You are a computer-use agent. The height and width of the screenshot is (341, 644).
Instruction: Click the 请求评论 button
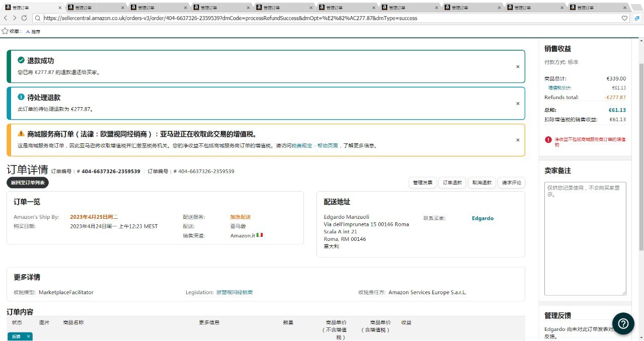pos(512,183)
